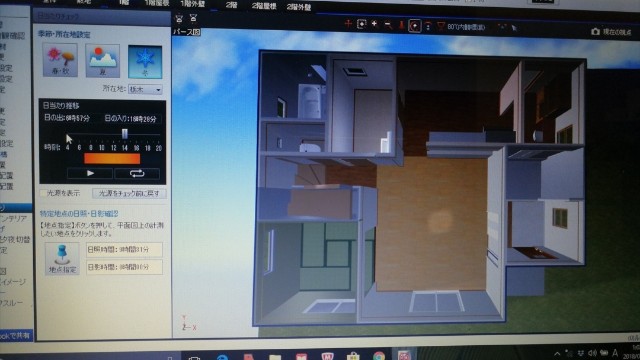Click the 夕夜切替 item in left sidebar
Viewport: 640px width, 360px height.
(15, 240)
